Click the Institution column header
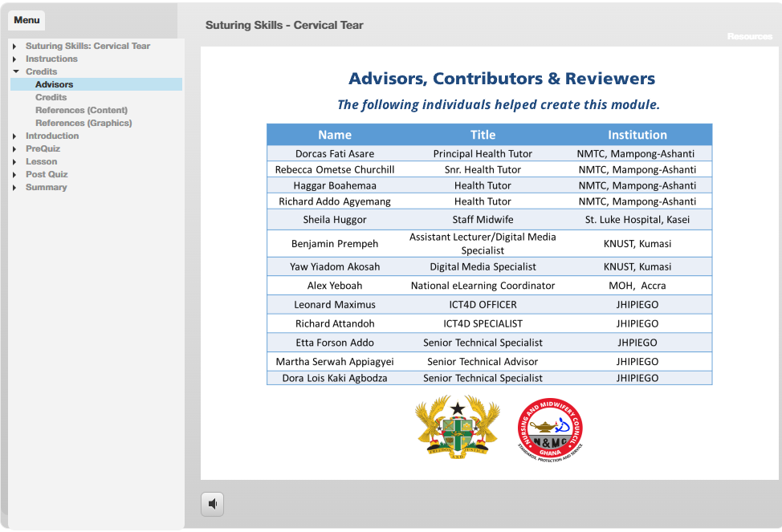This screenshot has width=782, height=532. (637, 135)
